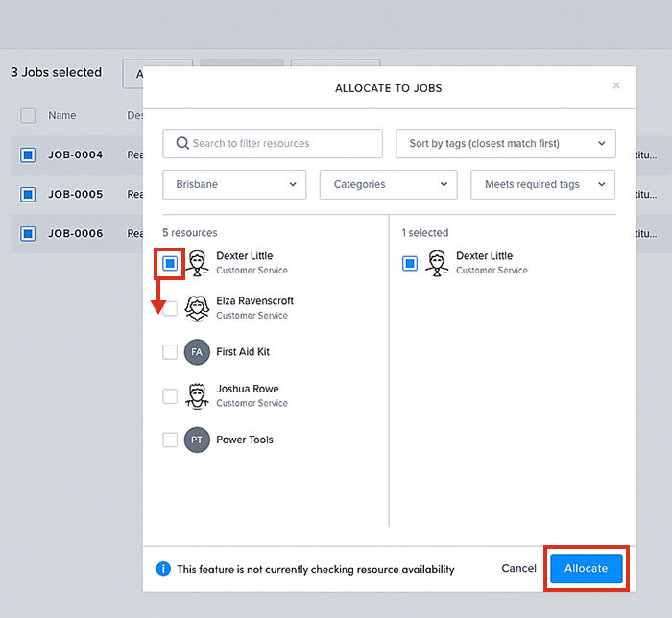Check the Joshua Rowe checkbox
Screen dimensions: 672x618
pos(170,396)
